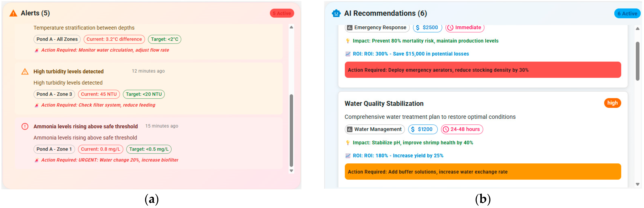
Task: Click the Alerts panel scrollbar thumb
Action: [x=291, y=130]
